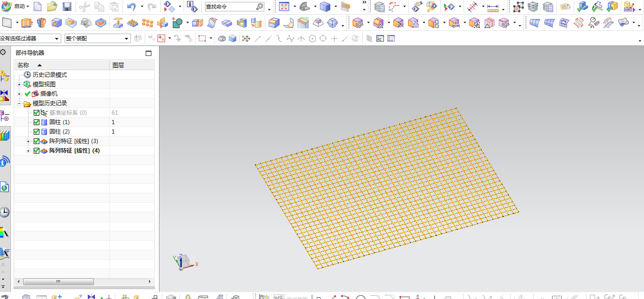644x299 pixels.
Task: Open the Constraint Navigator sidebar tab
Action: 4,95
